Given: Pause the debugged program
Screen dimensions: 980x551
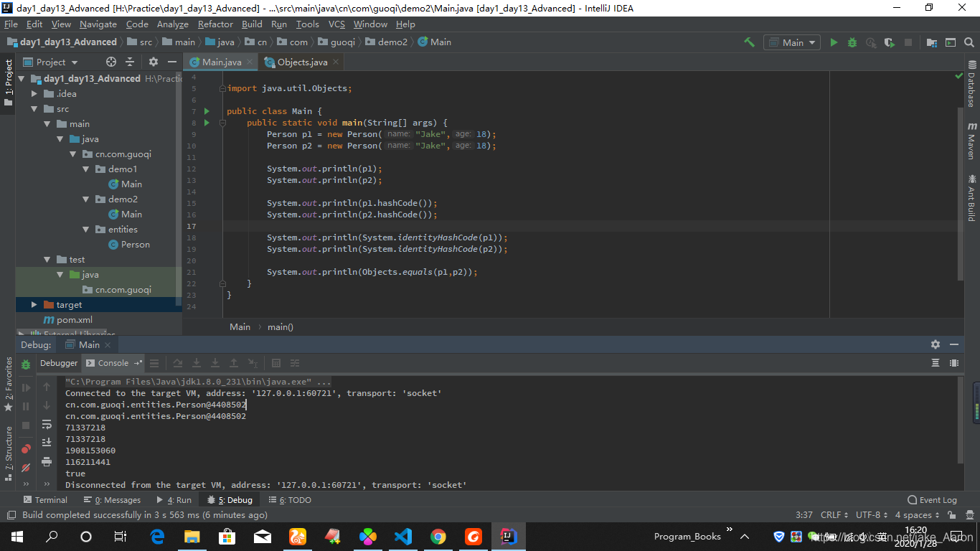Looking at the screenshot, I should pyautogui.click(x=25, y=406).
